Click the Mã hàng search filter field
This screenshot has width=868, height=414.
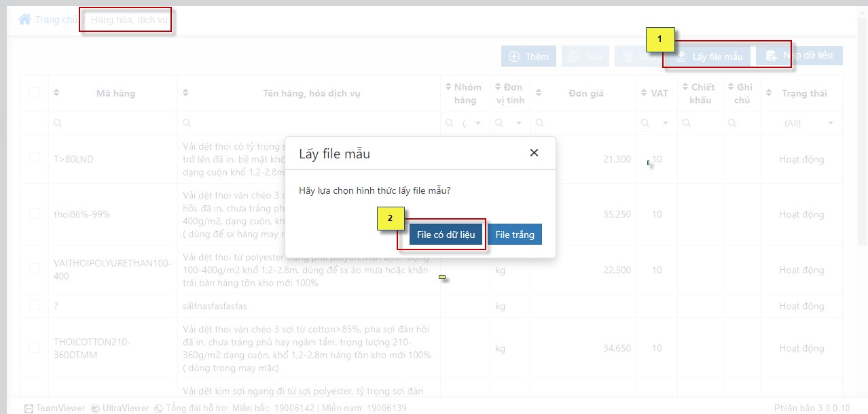113,123
